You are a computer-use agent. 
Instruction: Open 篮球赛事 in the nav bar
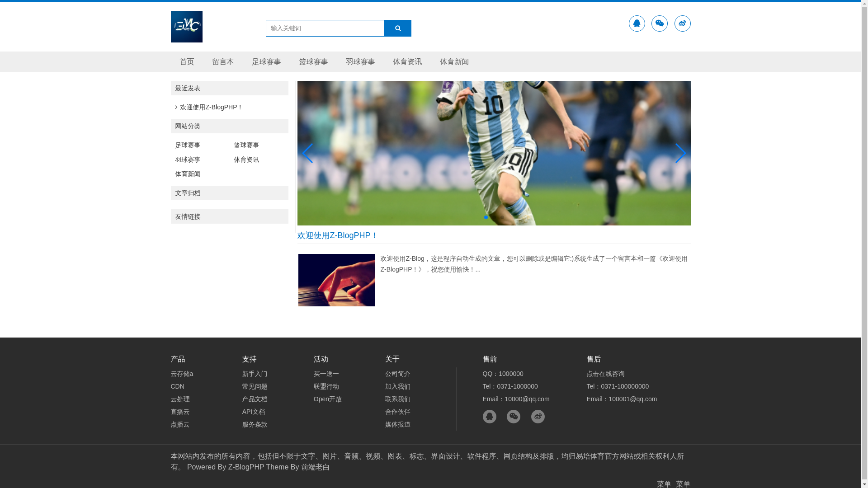tap(313, 61)
